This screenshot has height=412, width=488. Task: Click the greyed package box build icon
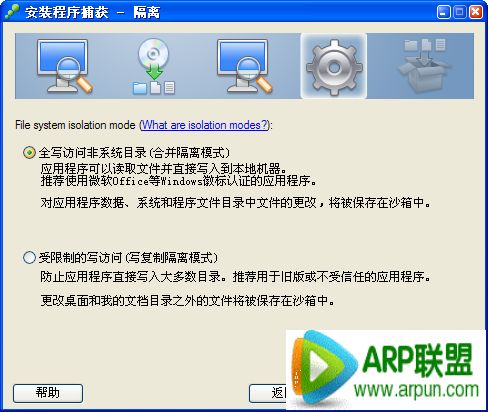click(423, 66)
